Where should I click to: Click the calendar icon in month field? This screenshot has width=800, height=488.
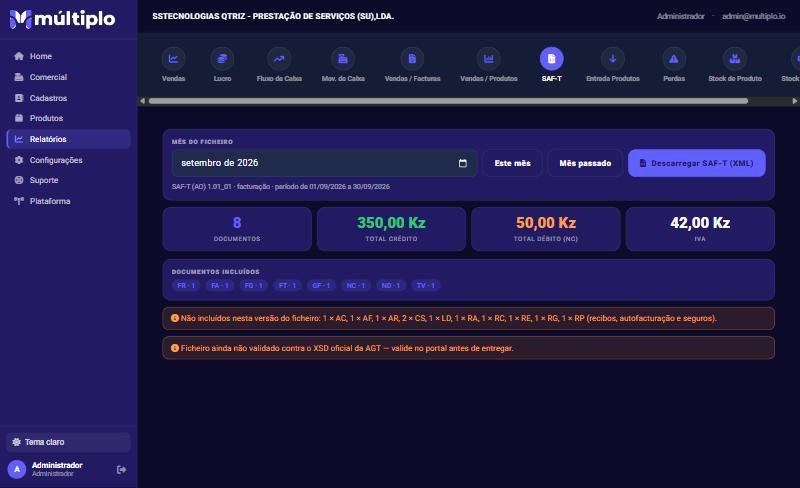pyautogui.click(x=463, y=163)
